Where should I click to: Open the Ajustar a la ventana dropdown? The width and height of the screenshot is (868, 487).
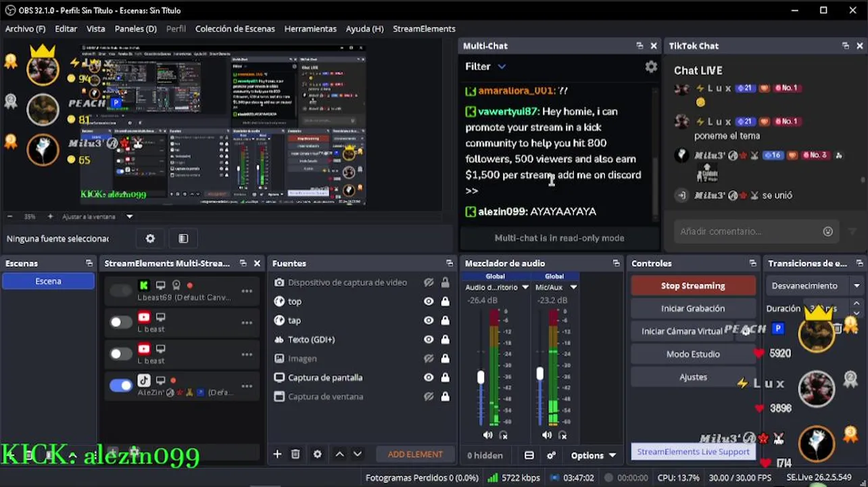(97, 216)
